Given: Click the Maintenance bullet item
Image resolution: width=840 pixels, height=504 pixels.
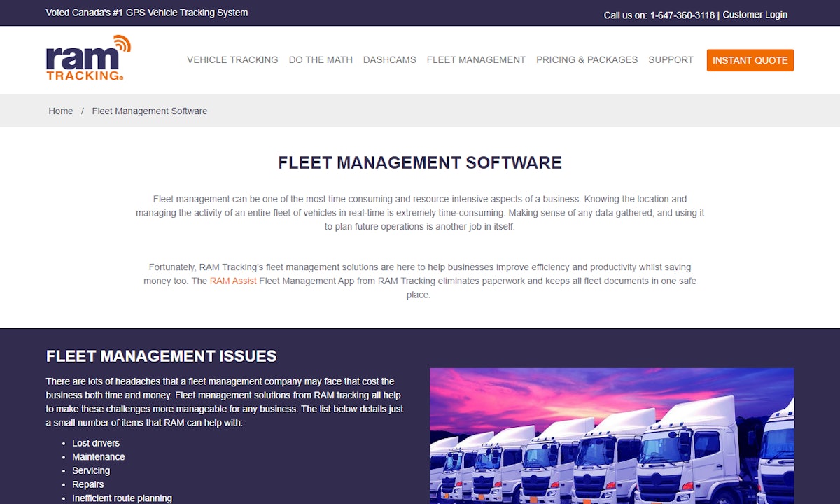Looking at the screenshot, I should tap(99, 457).
